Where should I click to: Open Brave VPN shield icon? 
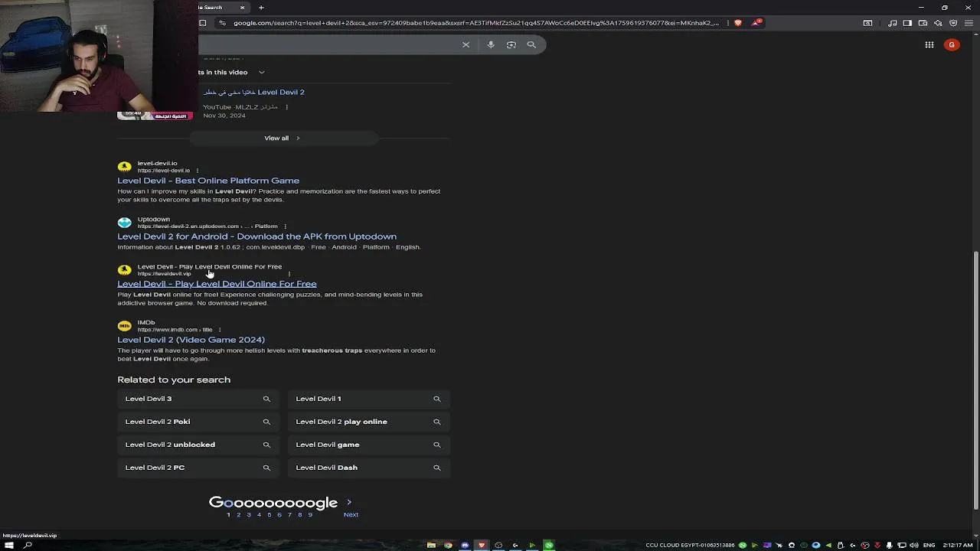pyautogui.click(x=953, y=23)
